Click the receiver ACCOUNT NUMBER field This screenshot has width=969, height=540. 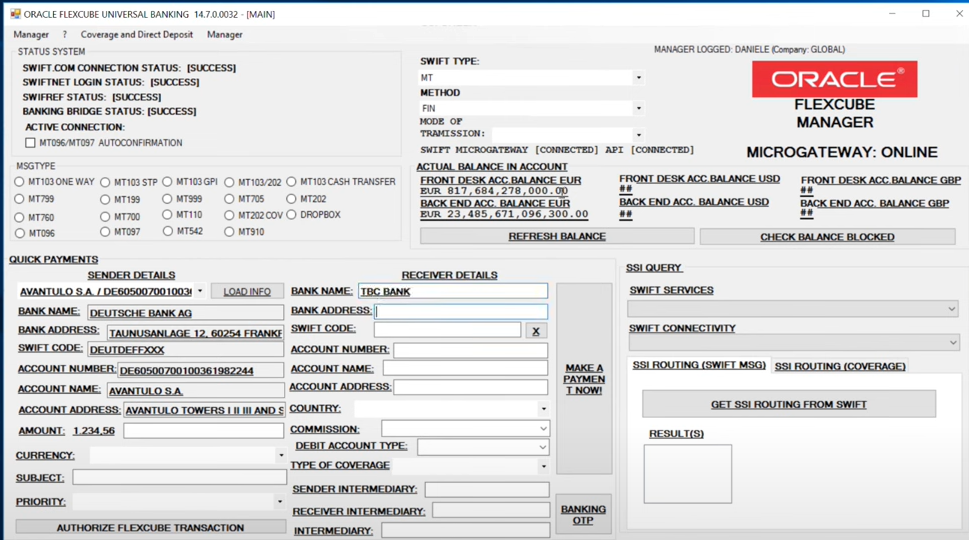[470, 350]
